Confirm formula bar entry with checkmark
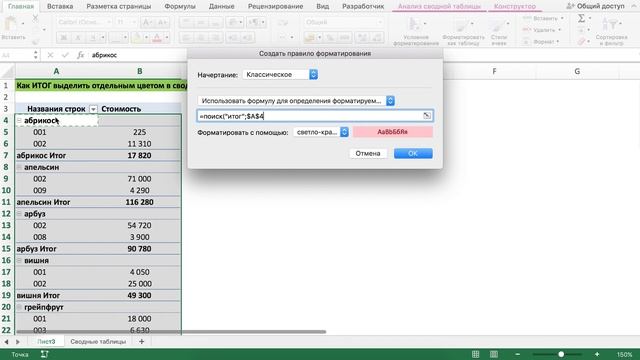 pos(65,55)
